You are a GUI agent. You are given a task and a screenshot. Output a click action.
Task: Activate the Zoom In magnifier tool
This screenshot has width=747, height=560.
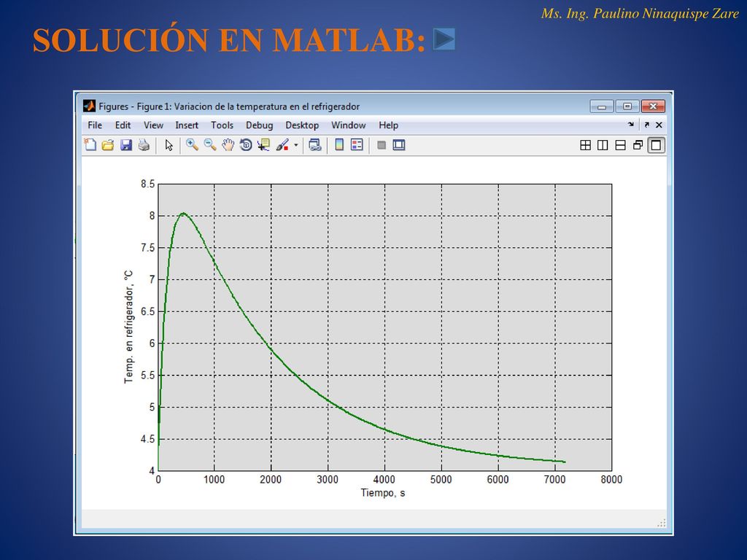[192, 145]
